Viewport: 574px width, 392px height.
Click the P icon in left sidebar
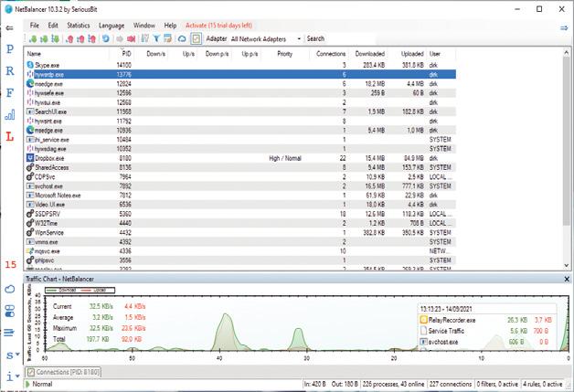[x=10, y=48]
